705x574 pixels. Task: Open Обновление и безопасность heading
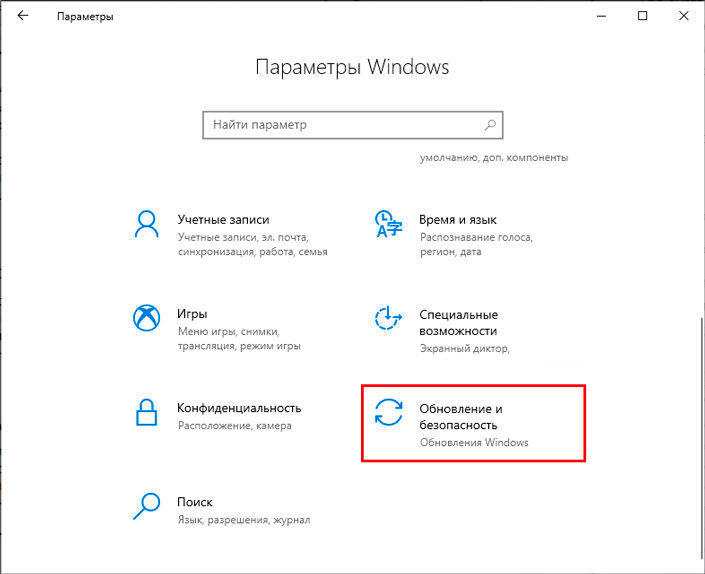[461, 417]
